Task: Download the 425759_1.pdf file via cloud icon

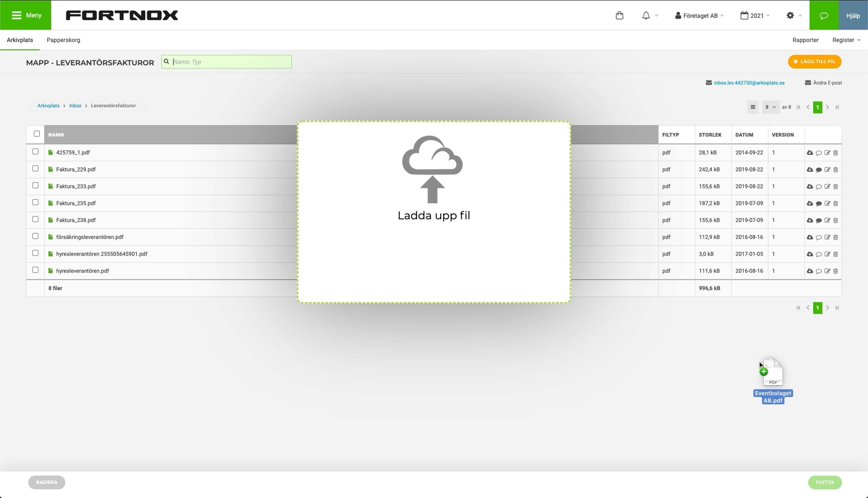Action: pos(810,153)
